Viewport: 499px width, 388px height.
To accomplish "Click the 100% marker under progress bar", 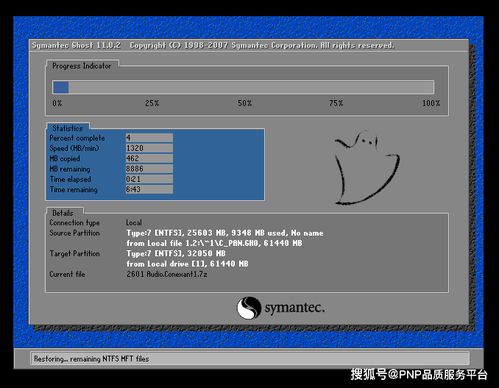I will [431, 103].
